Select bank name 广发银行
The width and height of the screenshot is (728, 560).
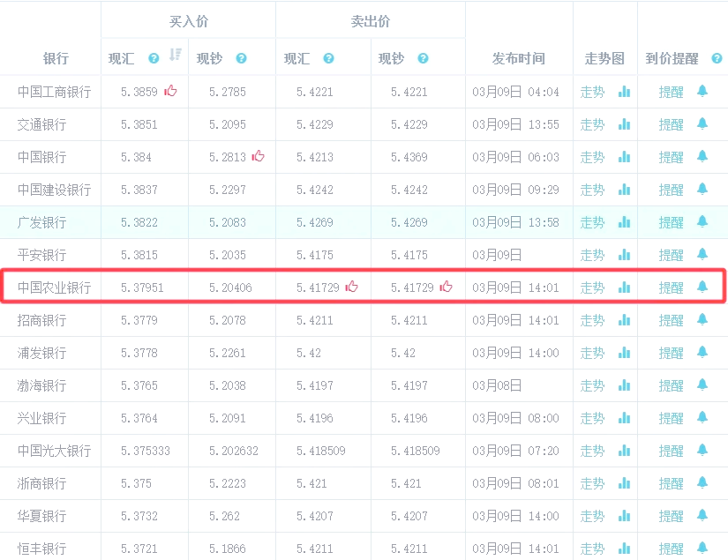[x=41, y=222]
